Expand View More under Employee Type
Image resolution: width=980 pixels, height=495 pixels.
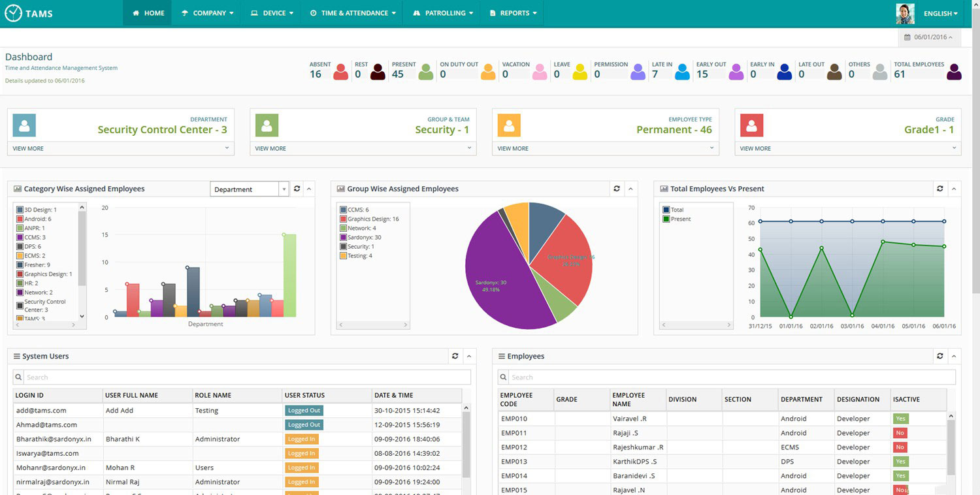click(x=605, y=148)
